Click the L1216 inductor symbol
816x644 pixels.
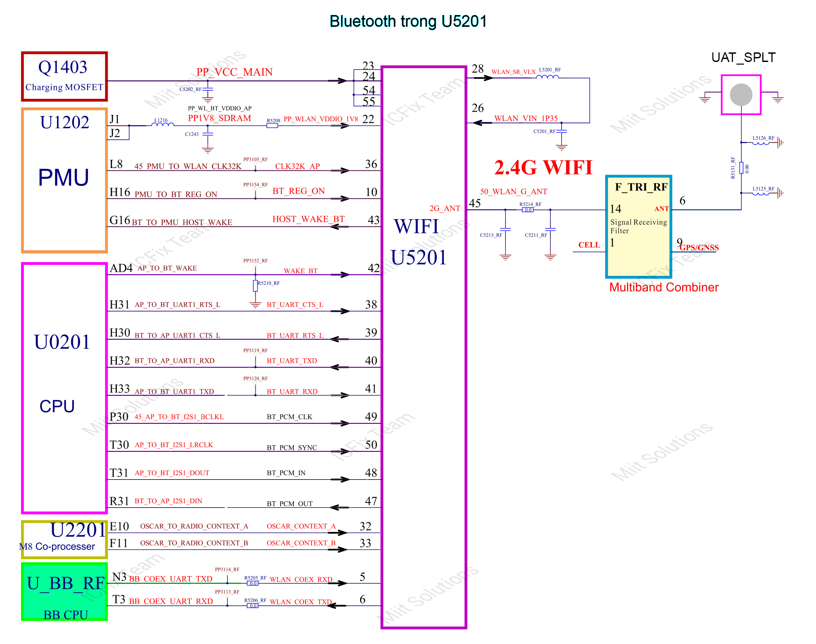click(x=162, y=125)
